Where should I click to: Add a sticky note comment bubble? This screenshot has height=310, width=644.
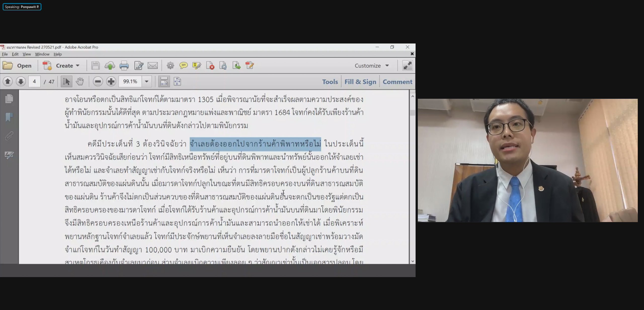(184, 66)
